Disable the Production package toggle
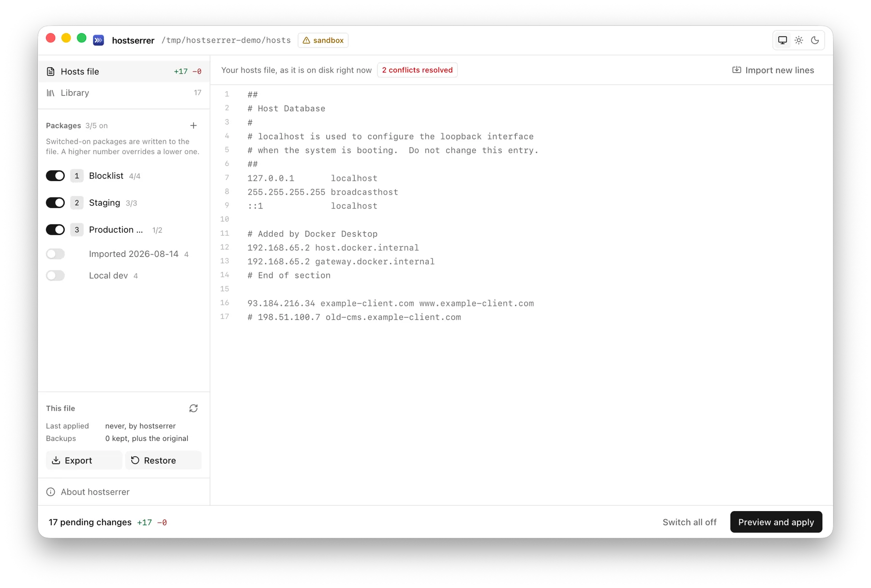 coord(56,230)
